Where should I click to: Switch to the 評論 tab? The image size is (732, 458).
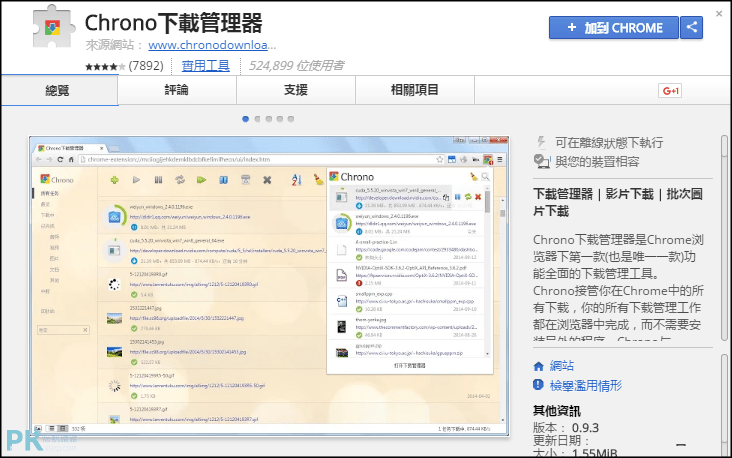pyautogui.click(x=177, y=90)
